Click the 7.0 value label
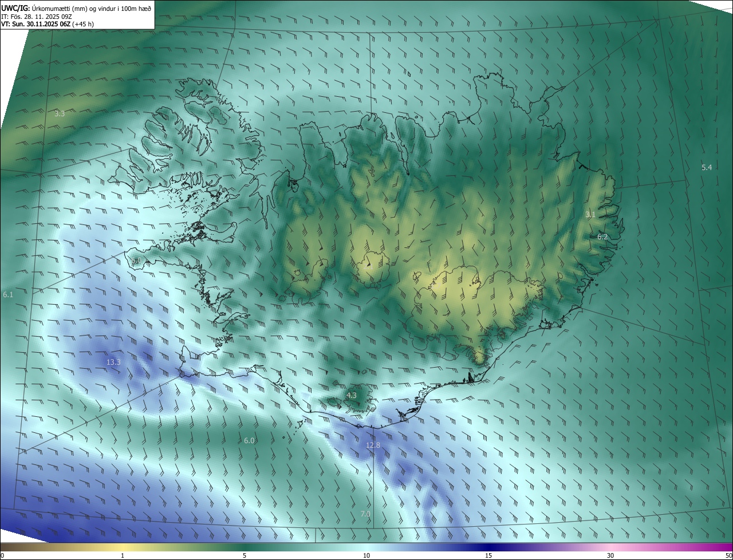This screenshot has width=733, height=560. [x=365, y=514]
